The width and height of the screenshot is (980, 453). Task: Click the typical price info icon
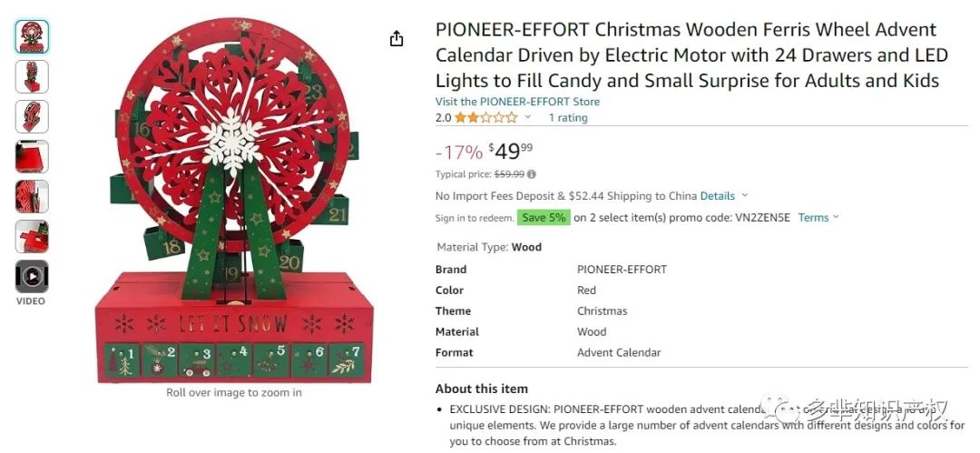pyautogui.click(x=531, y=174)
